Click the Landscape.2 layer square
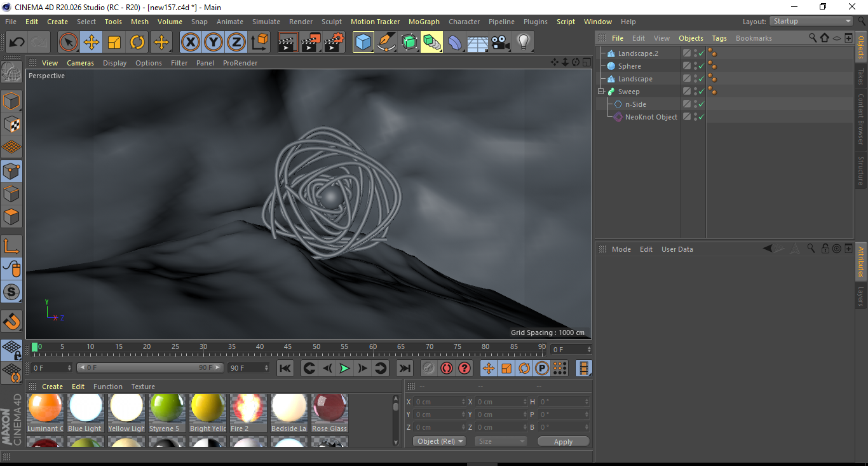 click(x=687, y=53)
